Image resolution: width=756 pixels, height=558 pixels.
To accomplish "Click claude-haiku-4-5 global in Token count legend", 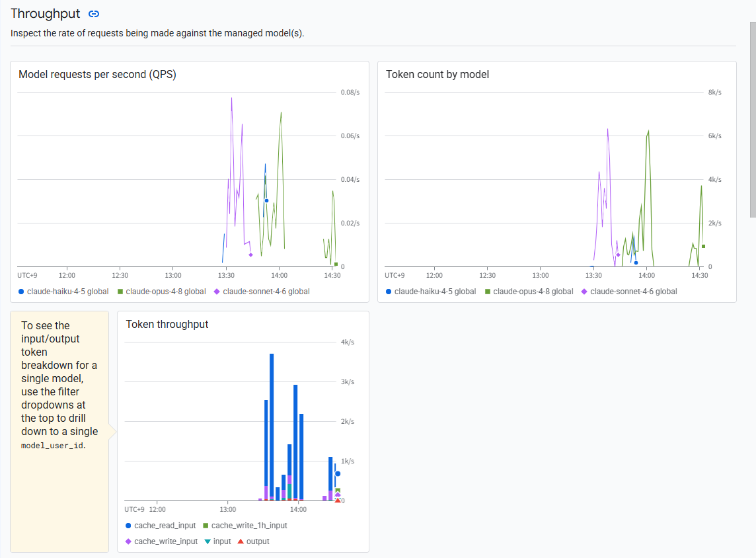I will pos(431,292).
